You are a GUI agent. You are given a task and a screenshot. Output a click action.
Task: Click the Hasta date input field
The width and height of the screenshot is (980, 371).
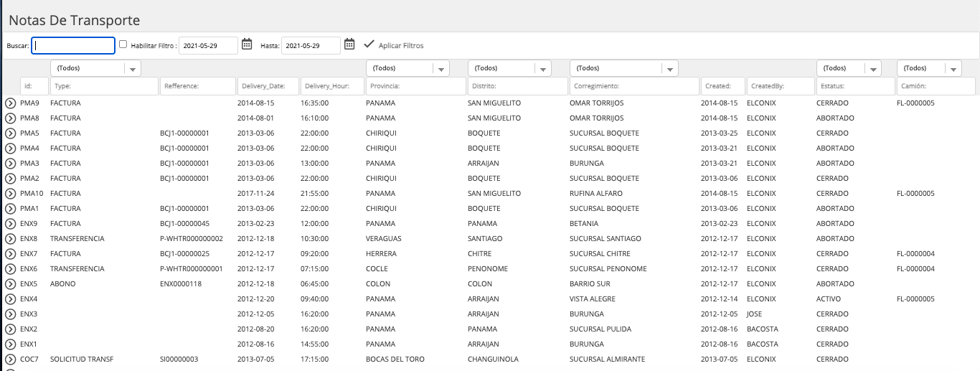point(311,45)
